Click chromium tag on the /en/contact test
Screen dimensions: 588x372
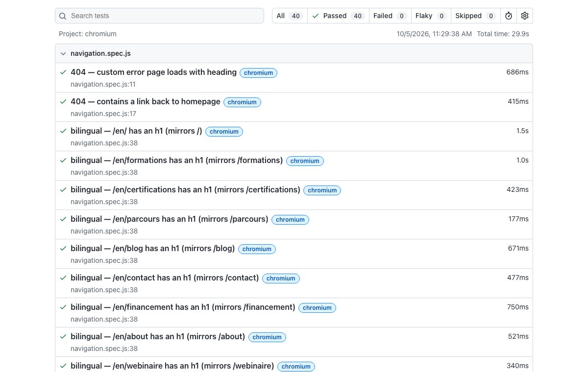(x=281, y=278)
